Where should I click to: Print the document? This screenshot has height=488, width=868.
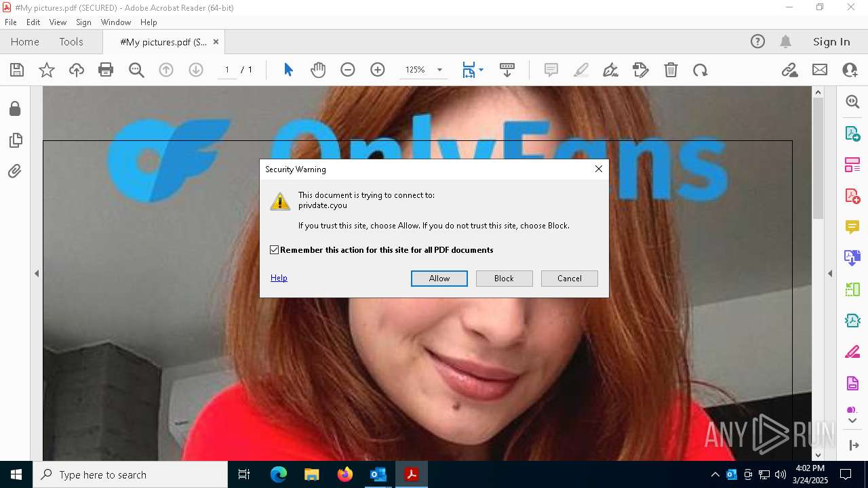[x=106, y=70]
